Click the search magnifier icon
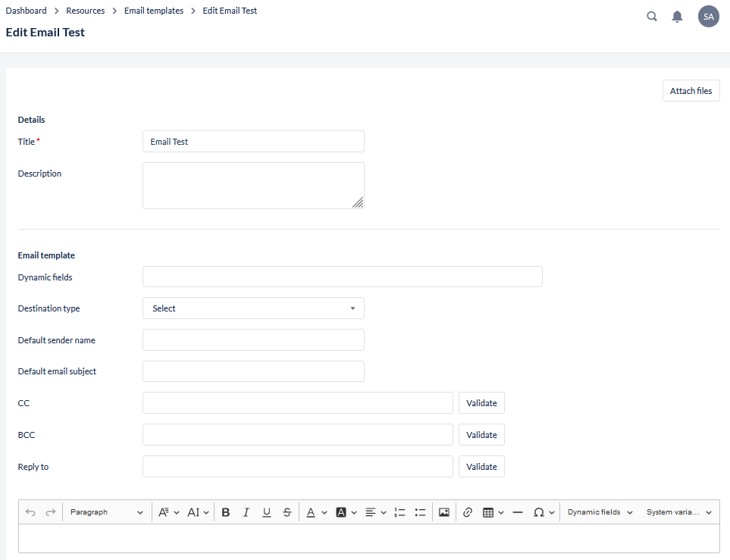This screenshot has width=730, height=560. pyautogui.click(x=652, y=17)
